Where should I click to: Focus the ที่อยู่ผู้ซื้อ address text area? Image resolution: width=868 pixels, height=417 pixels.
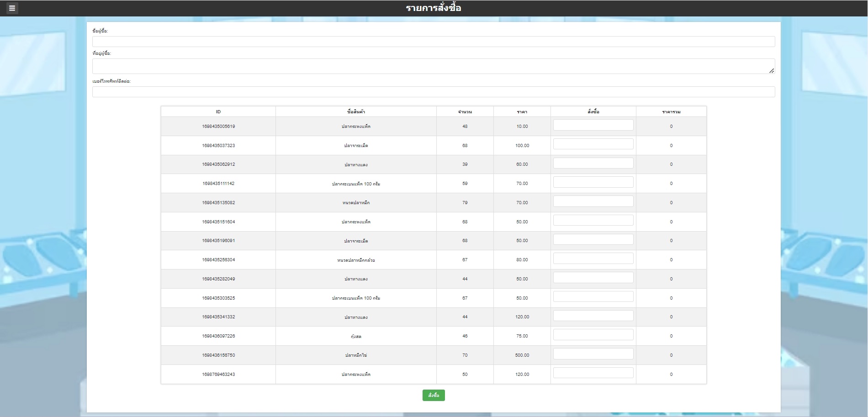pos(433,66)
